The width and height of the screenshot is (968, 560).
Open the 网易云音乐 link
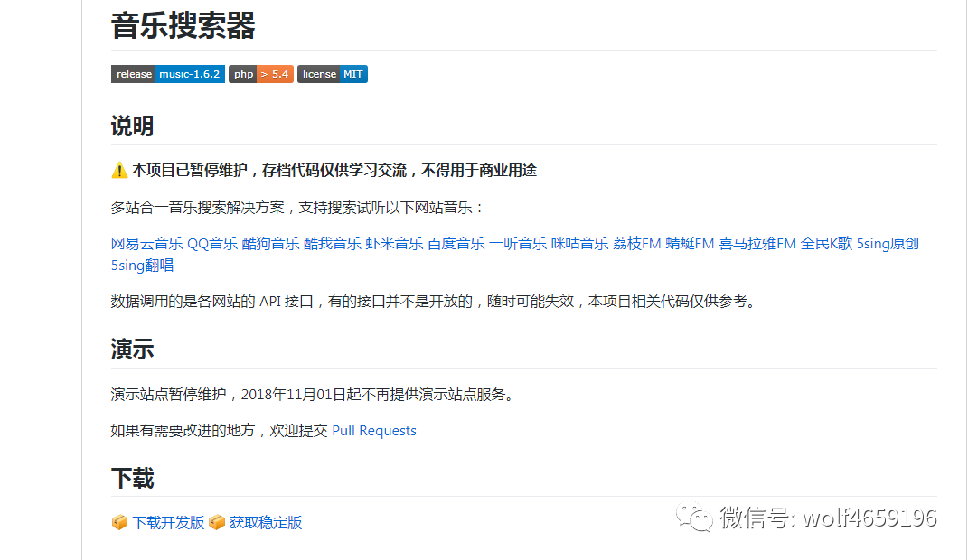click(147, 244)
